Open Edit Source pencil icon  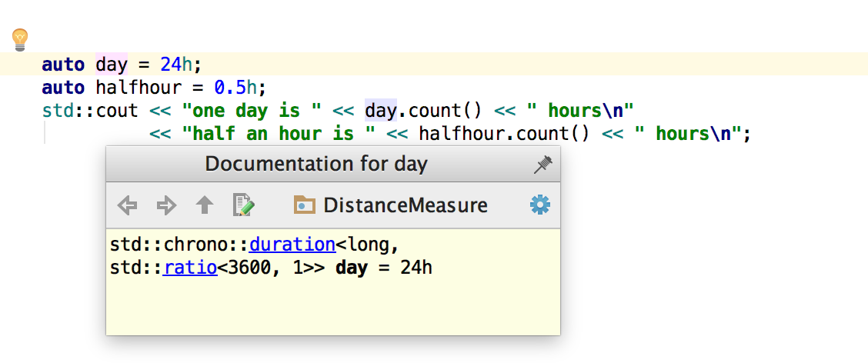pos(244,205)
